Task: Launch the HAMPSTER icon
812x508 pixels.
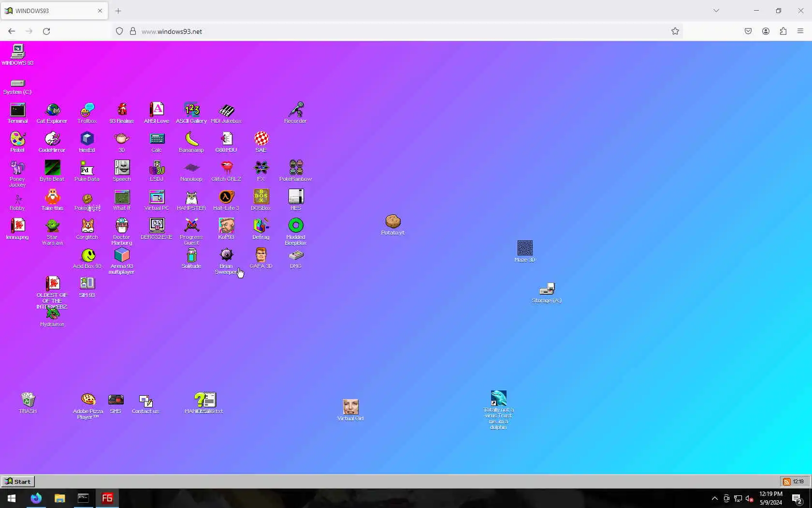Action: pos(191,200)
